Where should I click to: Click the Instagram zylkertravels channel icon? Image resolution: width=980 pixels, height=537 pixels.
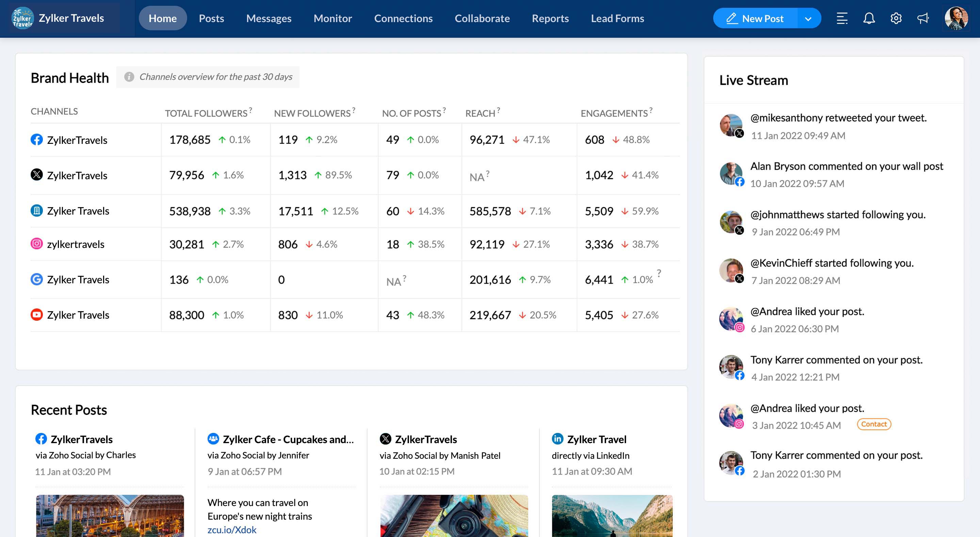point(36,244)
